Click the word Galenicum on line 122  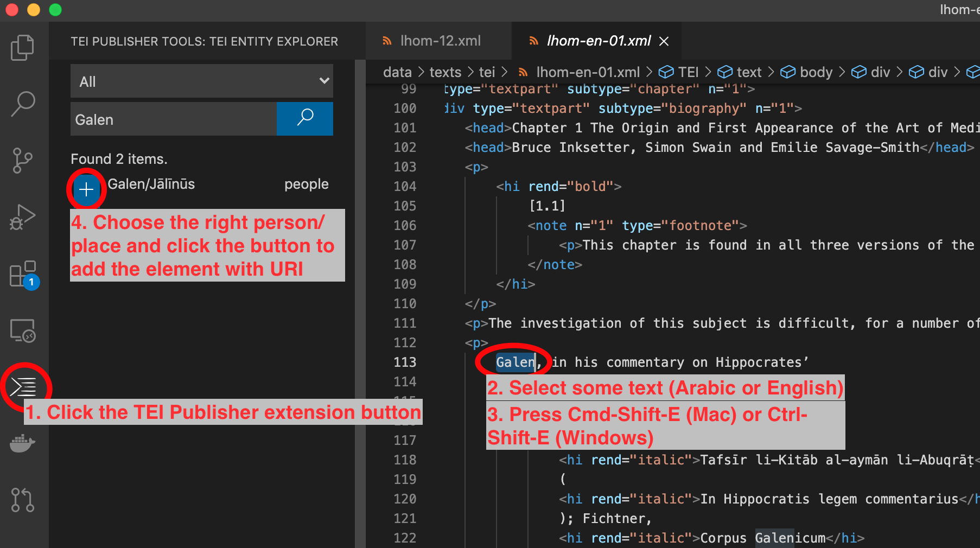(790, 538)
